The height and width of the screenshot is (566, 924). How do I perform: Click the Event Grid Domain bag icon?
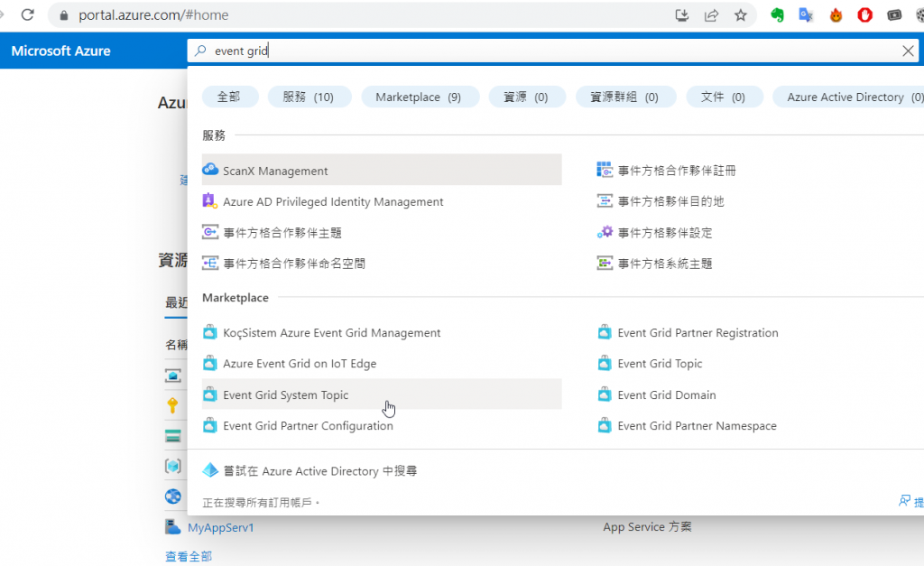(x=605, y=394)
